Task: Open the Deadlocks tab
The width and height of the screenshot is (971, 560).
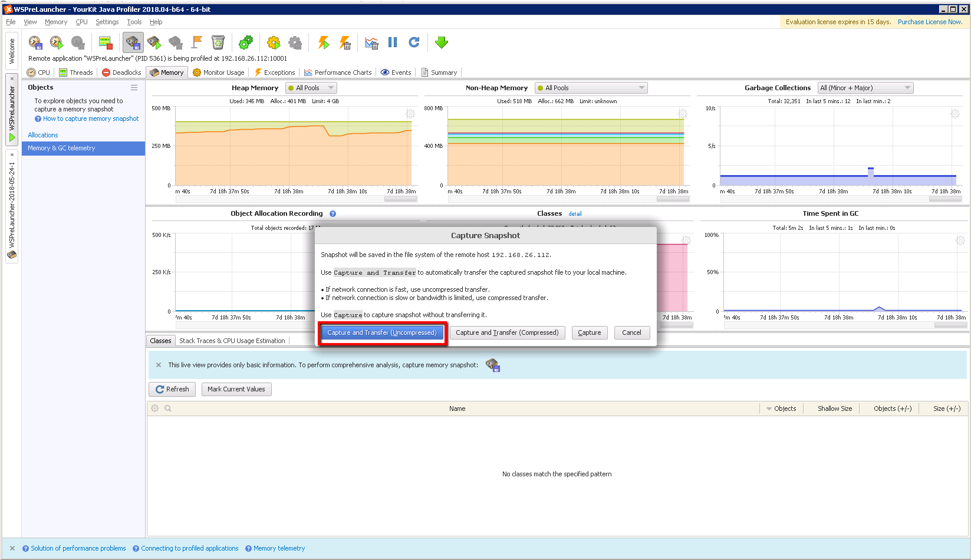Action: point(121,72)
